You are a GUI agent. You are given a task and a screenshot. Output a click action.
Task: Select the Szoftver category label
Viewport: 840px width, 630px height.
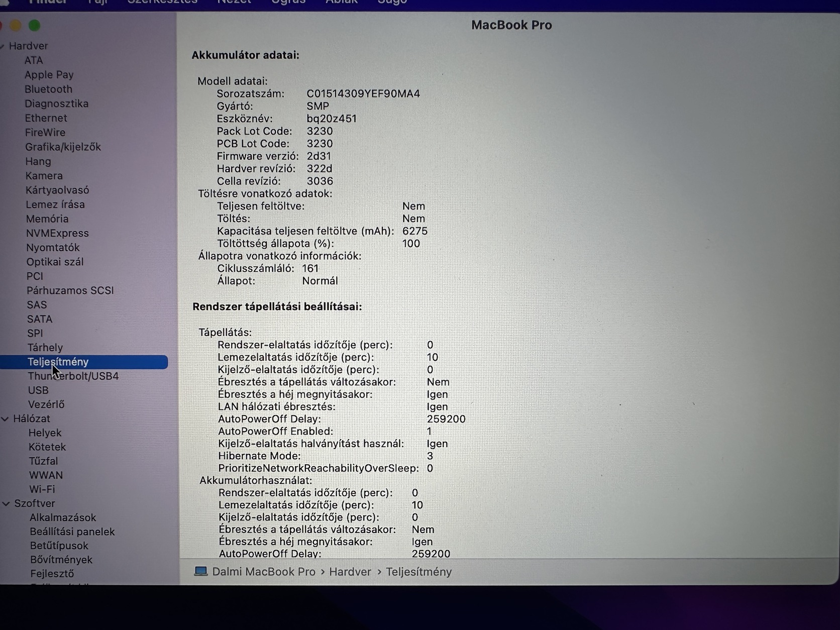(35, 503)
